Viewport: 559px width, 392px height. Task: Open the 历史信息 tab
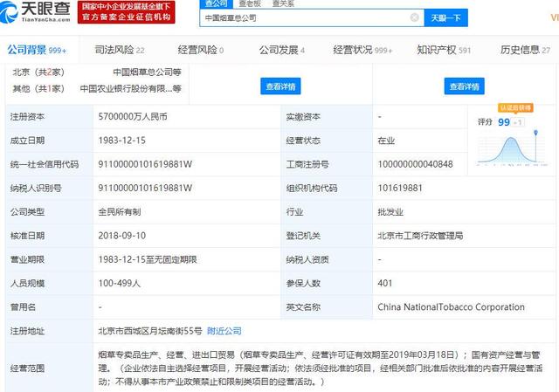pos(525,50)
